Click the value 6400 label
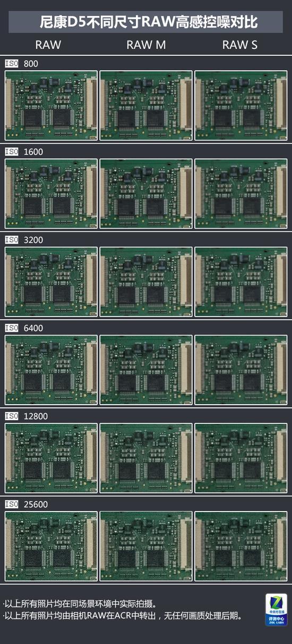Screen dimensions: 292x644 (x=33, y=328)
